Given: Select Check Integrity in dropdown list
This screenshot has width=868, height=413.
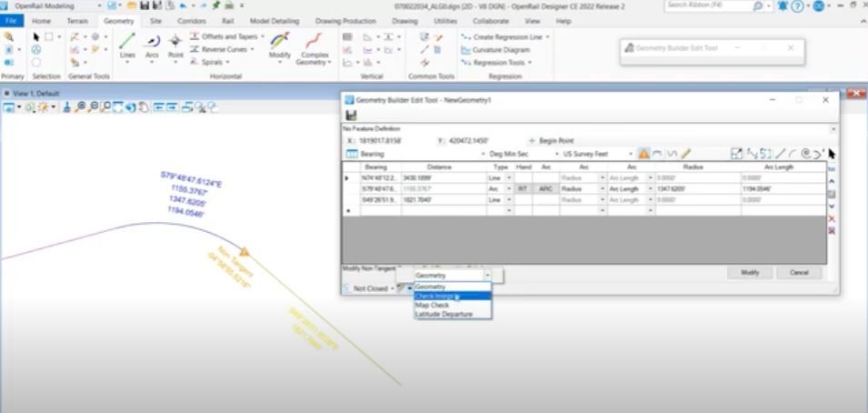Looking at the screenshot, I should pos(453,296).
